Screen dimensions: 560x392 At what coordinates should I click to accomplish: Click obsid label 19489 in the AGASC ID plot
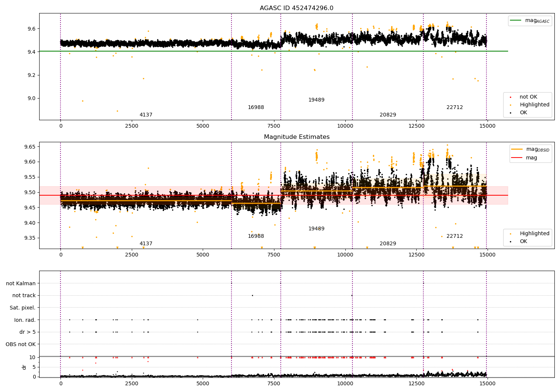(316, 100)
